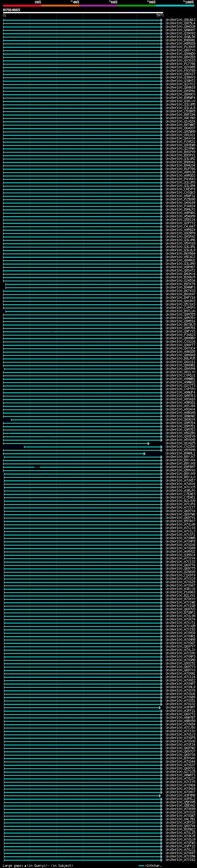Select the UniRef100_A8W7B7 label
The height and width of the screenshot is (868, 197).
pos(180,717)
